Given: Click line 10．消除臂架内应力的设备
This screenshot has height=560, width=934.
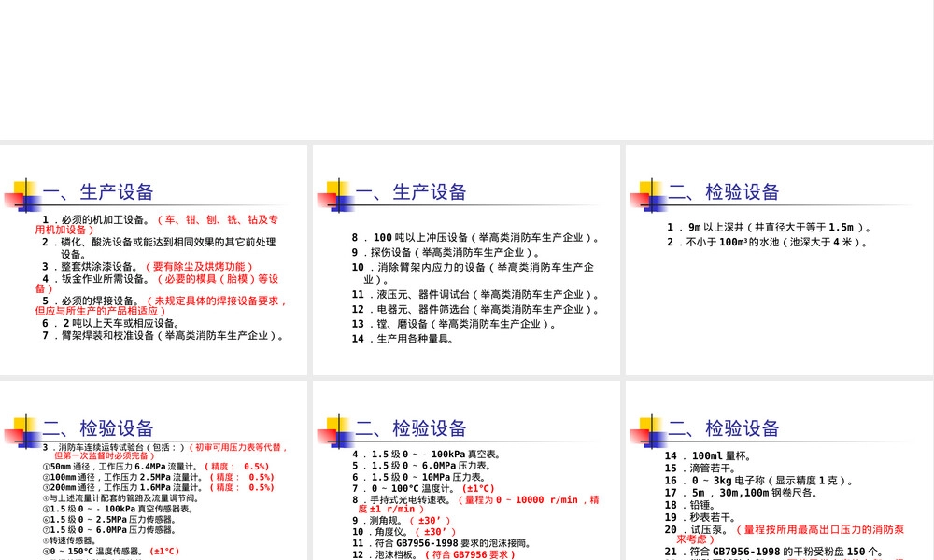Looking at the screenshot, I should tap(473, 273).
